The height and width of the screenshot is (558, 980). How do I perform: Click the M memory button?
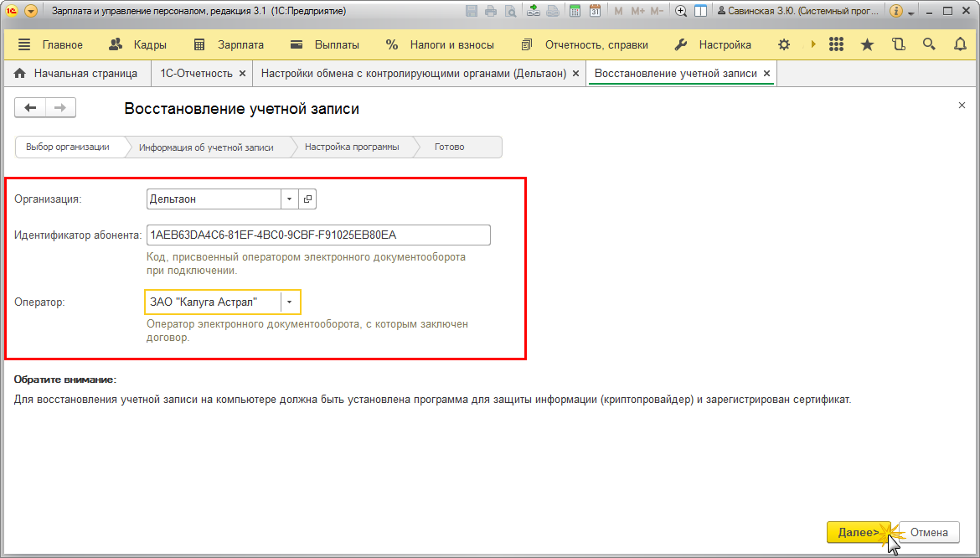pos(618,11)
